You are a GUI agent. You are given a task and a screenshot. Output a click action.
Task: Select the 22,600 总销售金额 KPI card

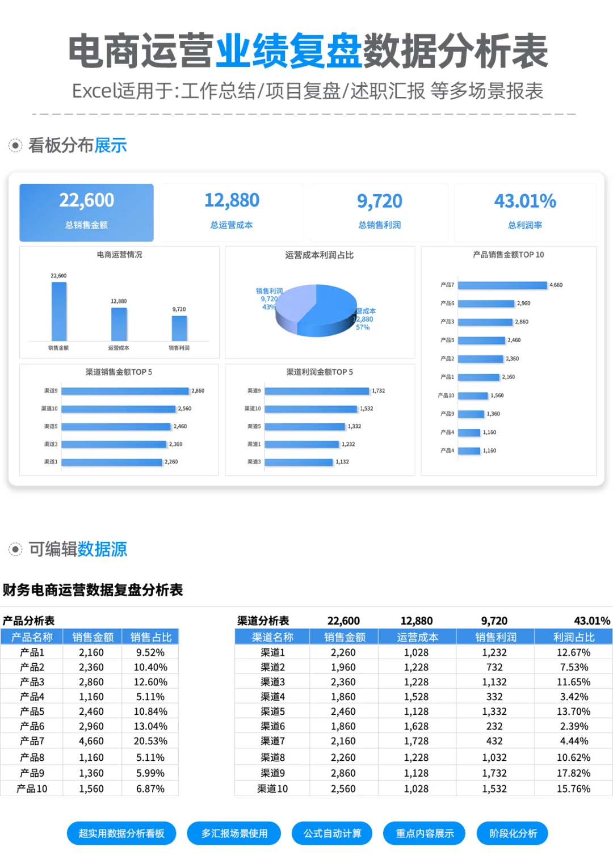click(x=87, y=213)
